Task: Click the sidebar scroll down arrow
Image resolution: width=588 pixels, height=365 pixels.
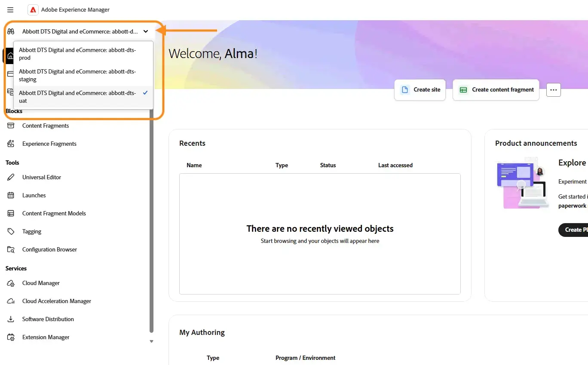Action: point(151,341)
